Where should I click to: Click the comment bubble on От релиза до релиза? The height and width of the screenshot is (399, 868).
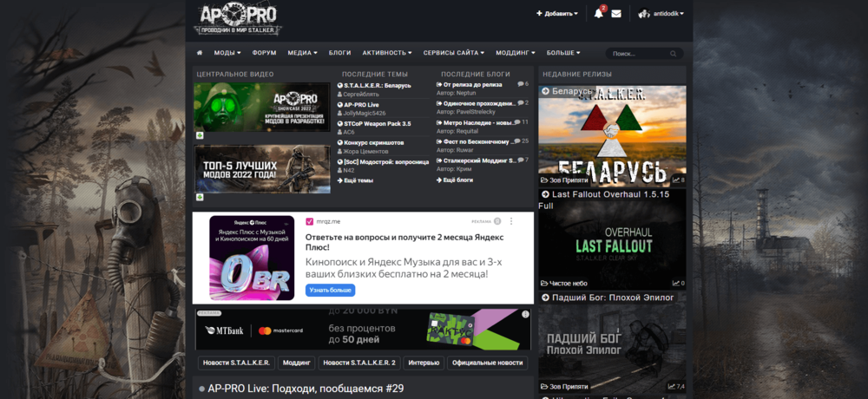520,84
